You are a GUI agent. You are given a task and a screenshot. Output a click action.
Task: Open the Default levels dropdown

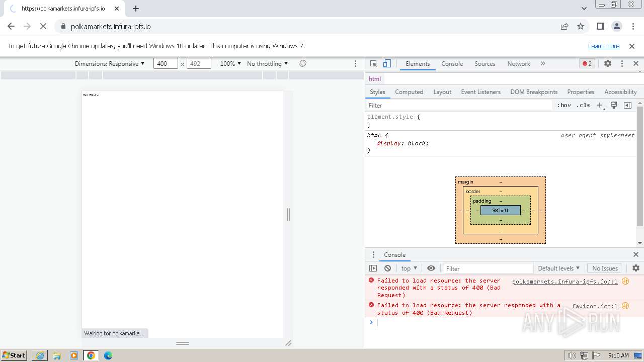pos(558,268)
